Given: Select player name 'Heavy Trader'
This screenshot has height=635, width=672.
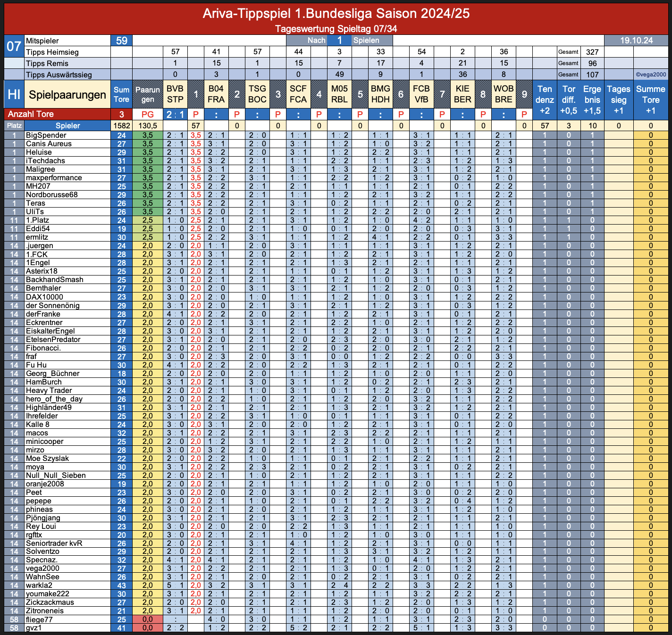Looking at the screenshot, I should [49, 390].
